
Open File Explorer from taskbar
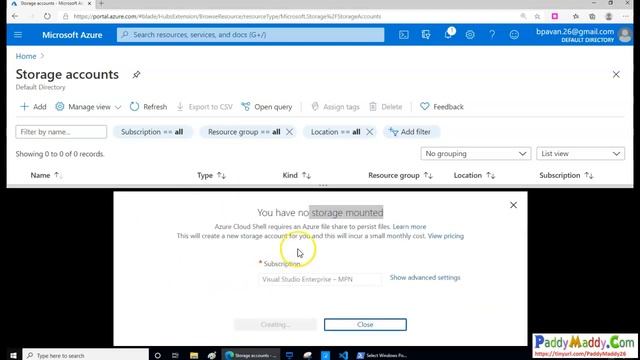pos(194,355)
